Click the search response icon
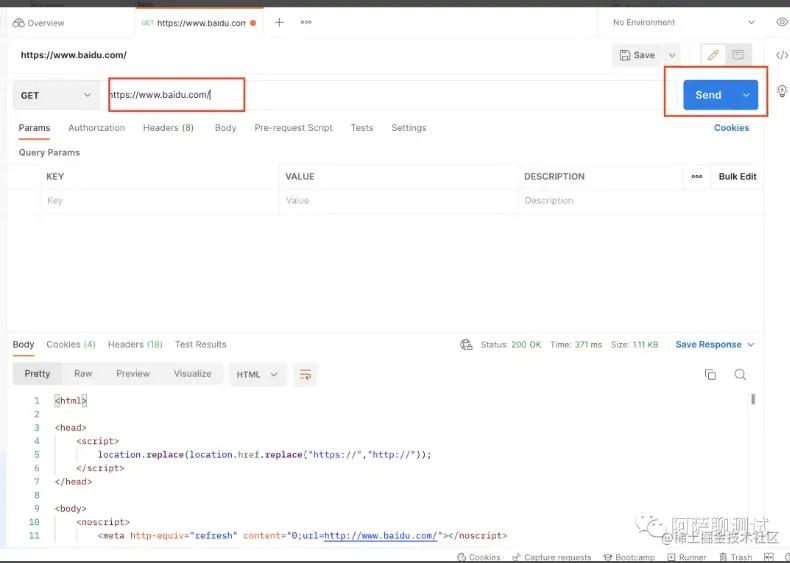Image resolution: width=790 pixels, height=563 pixels. (740, 374)
